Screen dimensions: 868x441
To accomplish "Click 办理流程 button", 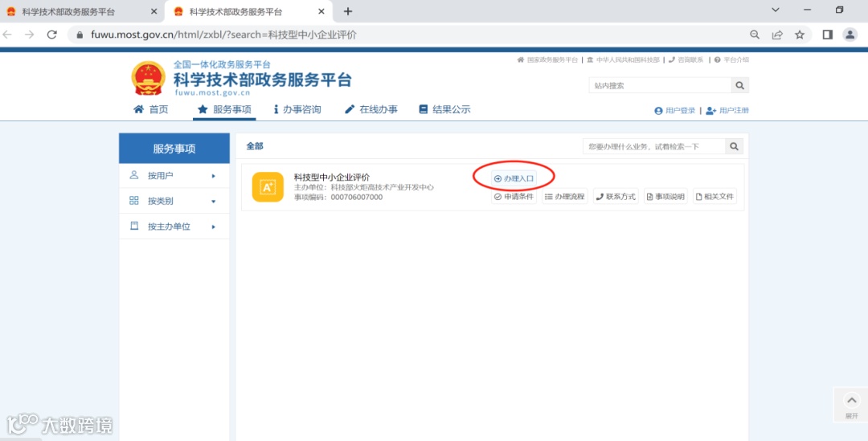I will pyautogui.click(x=565, y=197).
